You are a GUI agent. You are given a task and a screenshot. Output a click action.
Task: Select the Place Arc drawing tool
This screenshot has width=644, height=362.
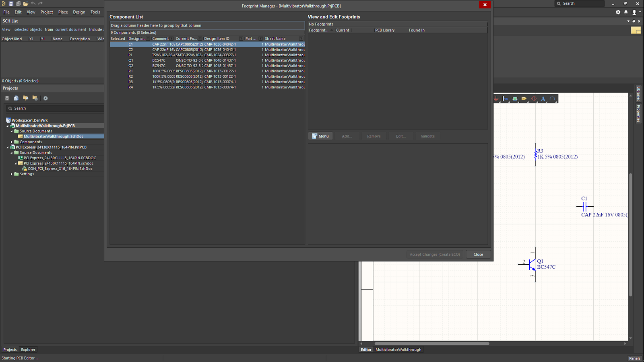tap(552, 99)
